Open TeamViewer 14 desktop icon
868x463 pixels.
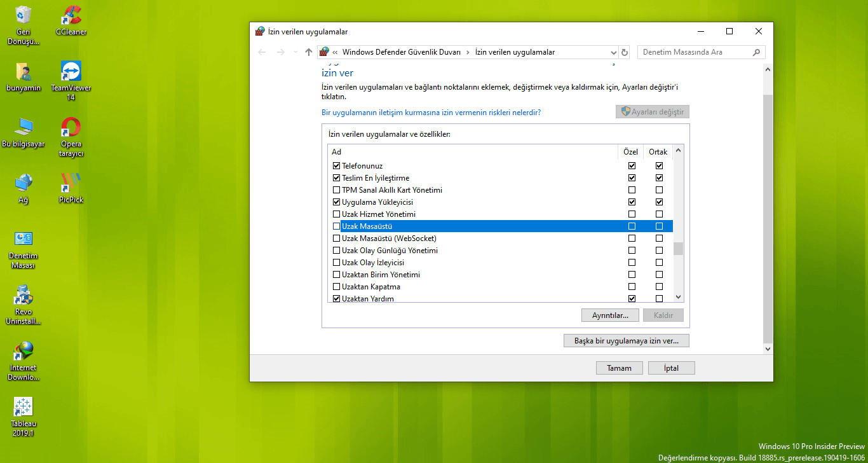(x=71, y=81)
